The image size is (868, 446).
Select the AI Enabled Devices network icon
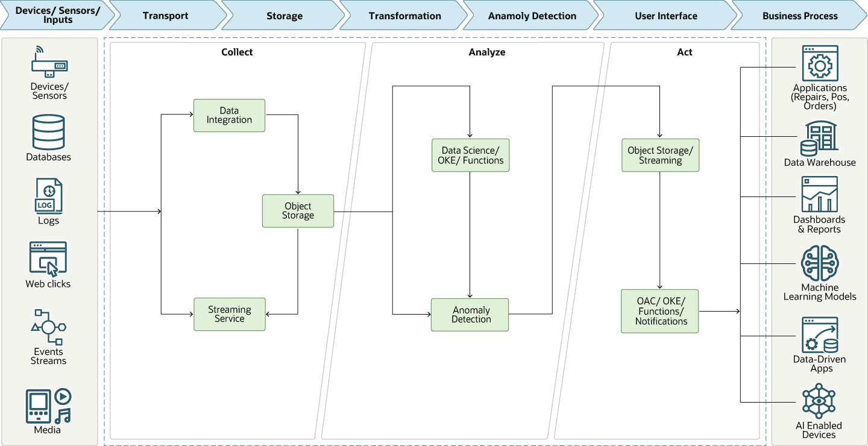pos(819,401)
